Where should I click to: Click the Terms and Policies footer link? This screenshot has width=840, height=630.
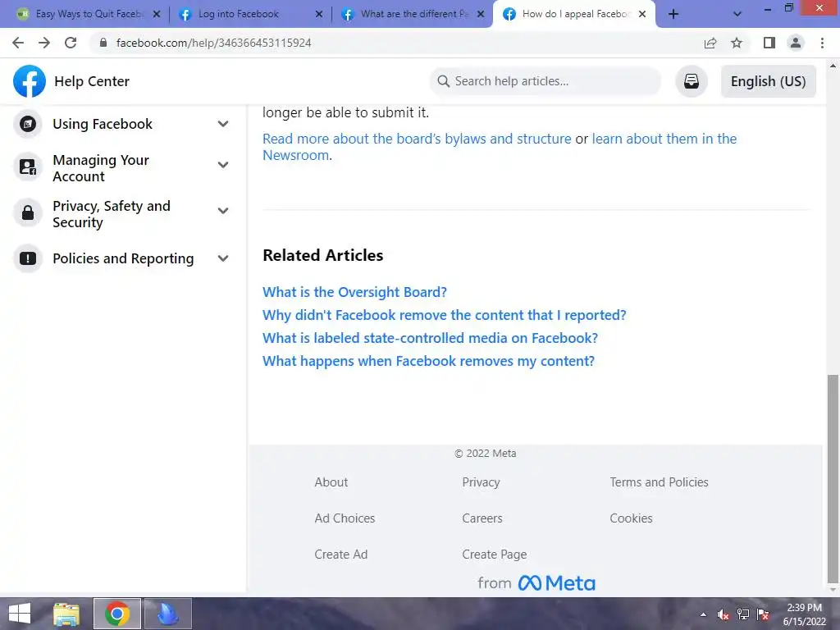pyautogui.click(x=659, y=482)
